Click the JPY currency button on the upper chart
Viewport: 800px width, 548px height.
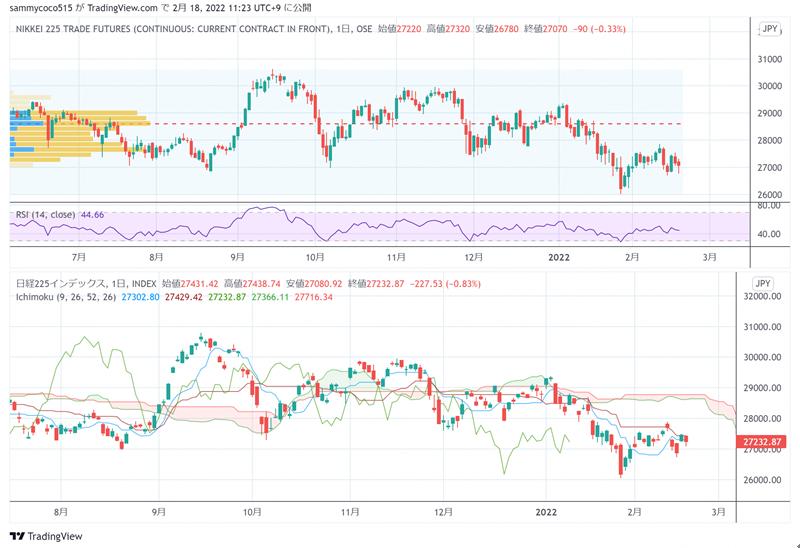pyautogui.click(x=769, y=29)
